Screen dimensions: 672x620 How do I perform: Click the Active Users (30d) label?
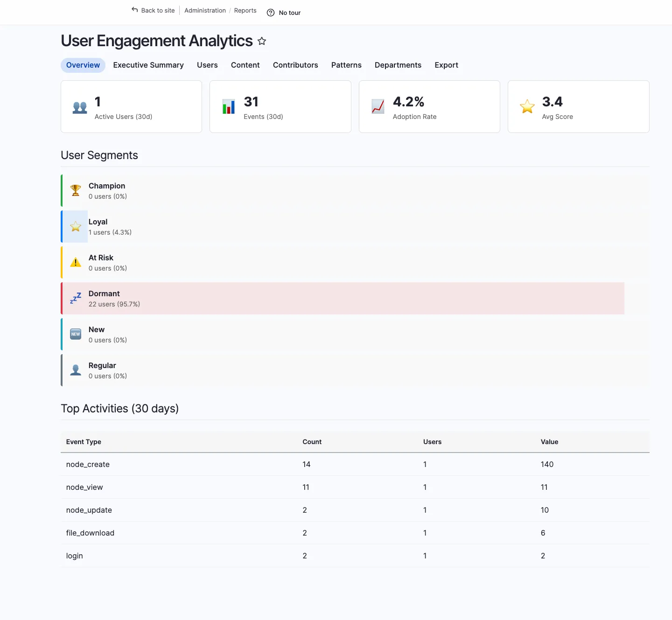point(123,117)
